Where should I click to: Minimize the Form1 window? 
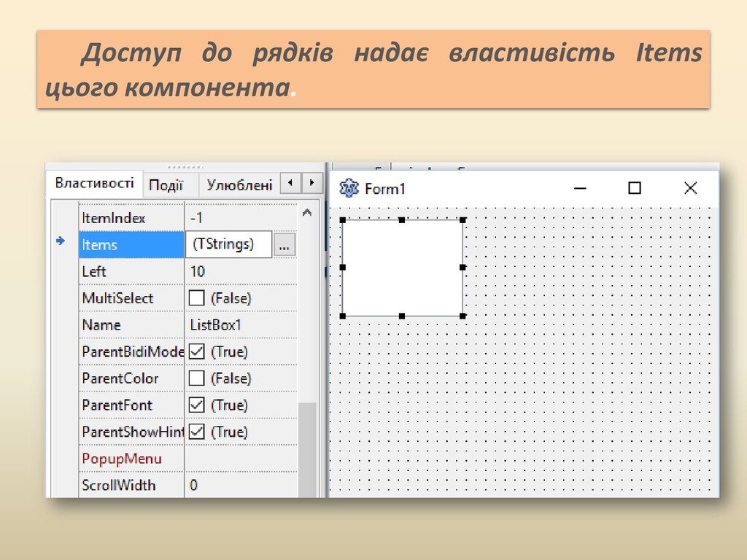coord(580,188)
